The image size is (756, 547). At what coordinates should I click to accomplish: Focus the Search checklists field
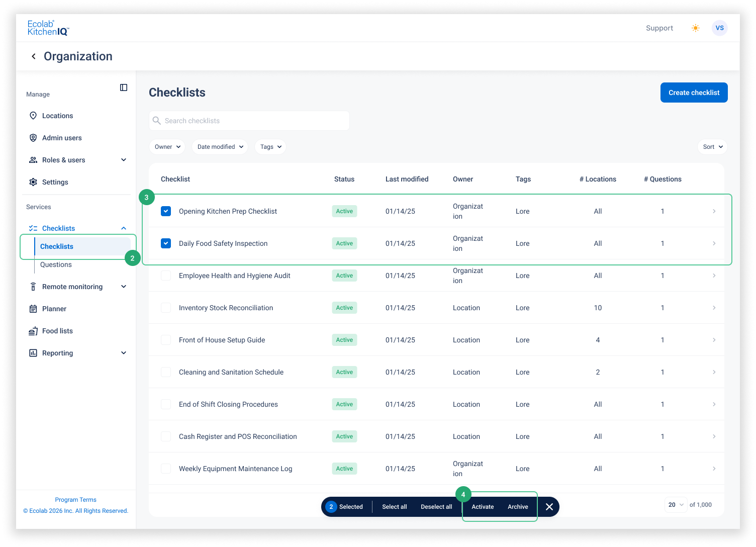pyautogui.click(x=249, y=121)
